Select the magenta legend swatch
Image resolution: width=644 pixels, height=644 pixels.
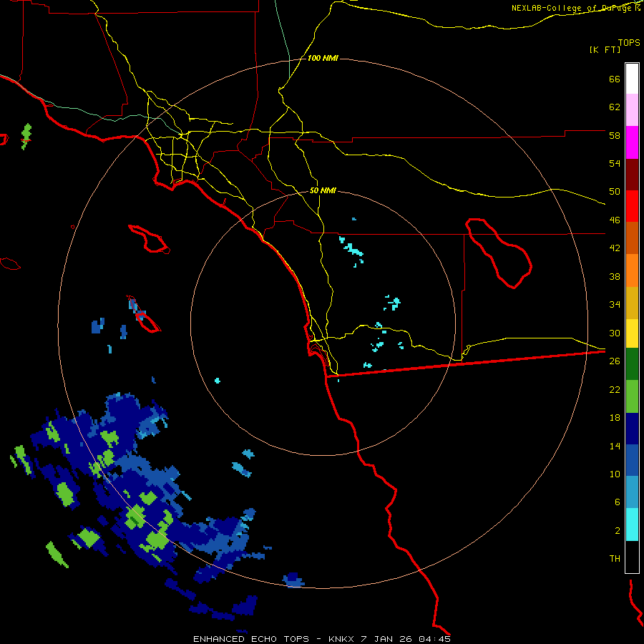pyautogui.click(x=632, y=142)
